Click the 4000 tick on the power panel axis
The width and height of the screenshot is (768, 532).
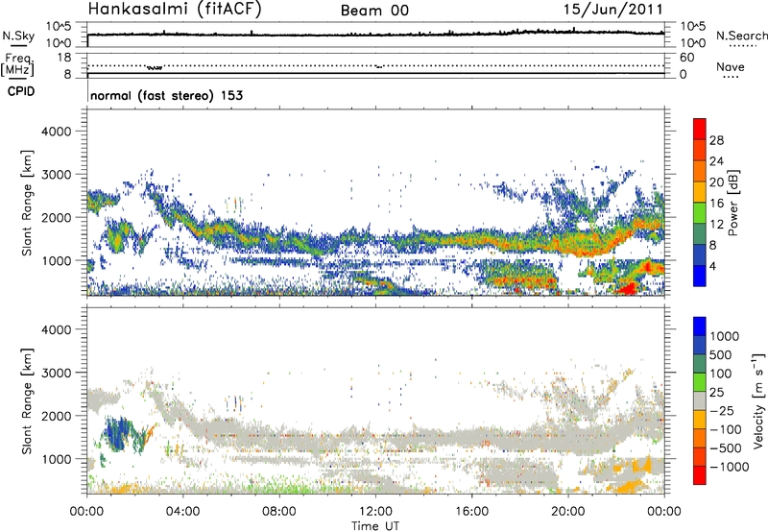pyautogui.click(x=57, y=132)
